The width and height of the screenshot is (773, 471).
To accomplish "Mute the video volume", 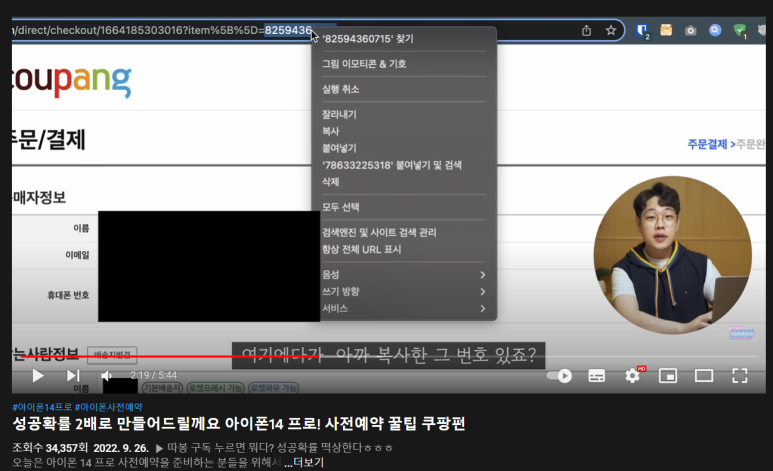I will pyautogui.click(x=106, y=376).
